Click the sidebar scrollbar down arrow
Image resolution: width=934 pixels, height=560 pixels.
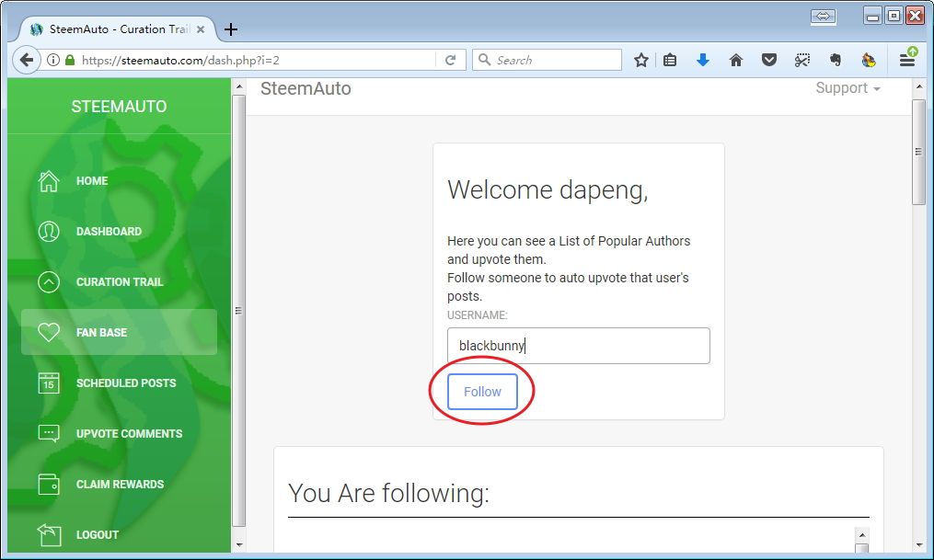pyautogui.click(x=239, y=544)
